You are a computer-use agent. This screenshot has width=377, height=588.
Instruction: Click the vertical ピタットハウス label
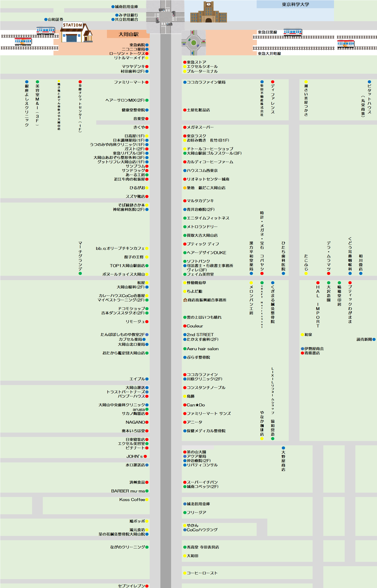[369, 99]
